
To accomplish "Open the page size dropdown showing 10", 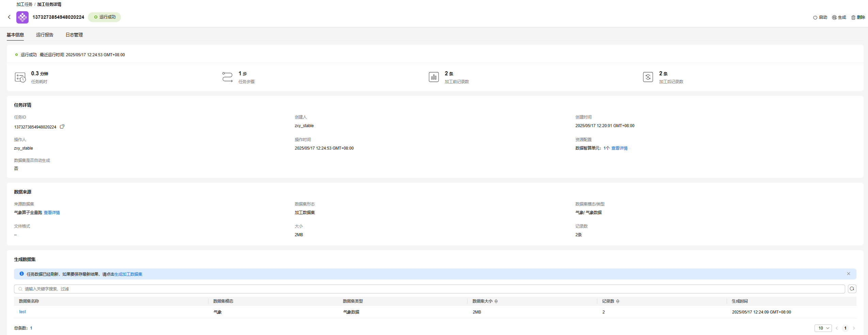I will (823, 328).
